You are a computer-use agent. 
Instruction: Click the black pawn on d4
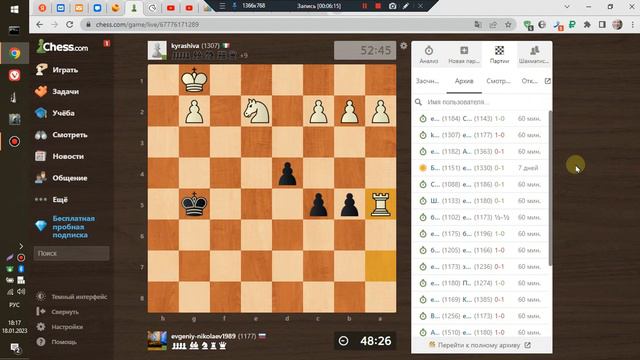tap(287, 173)
